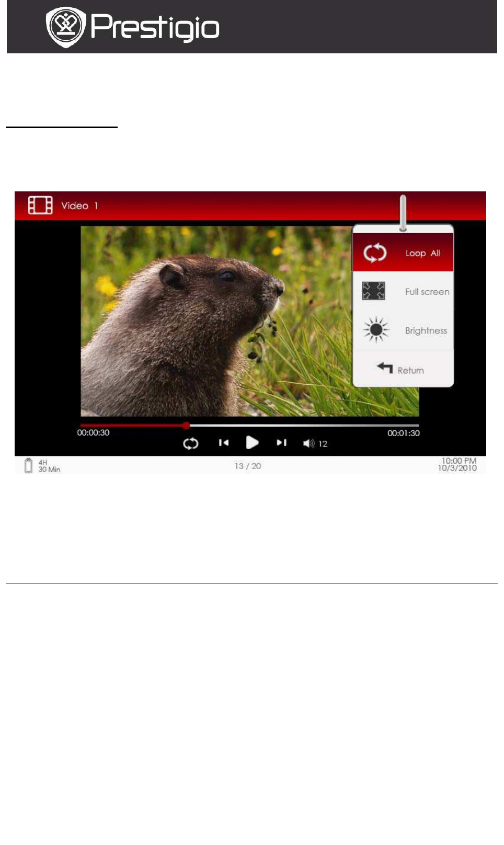Screen dimensions: 504x845
Task: Toggle the loop icon in playback bar
Action: point(191,443)
